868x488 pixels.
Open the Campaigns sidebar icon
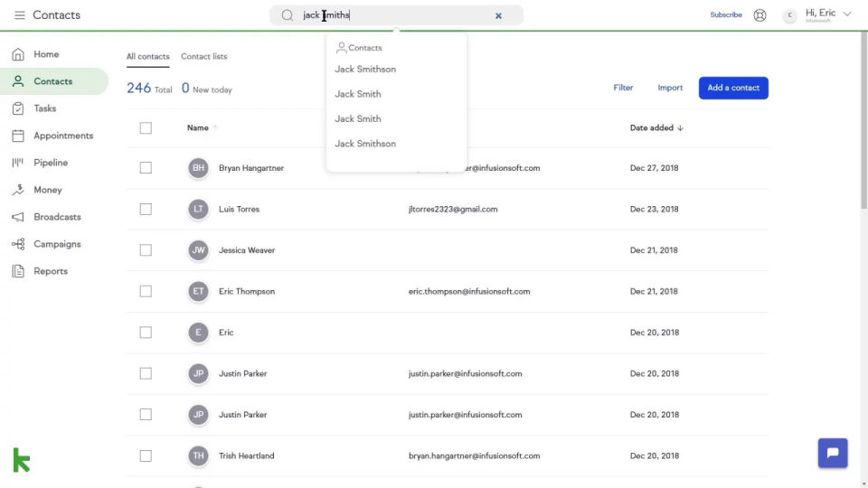coord(18,244)
